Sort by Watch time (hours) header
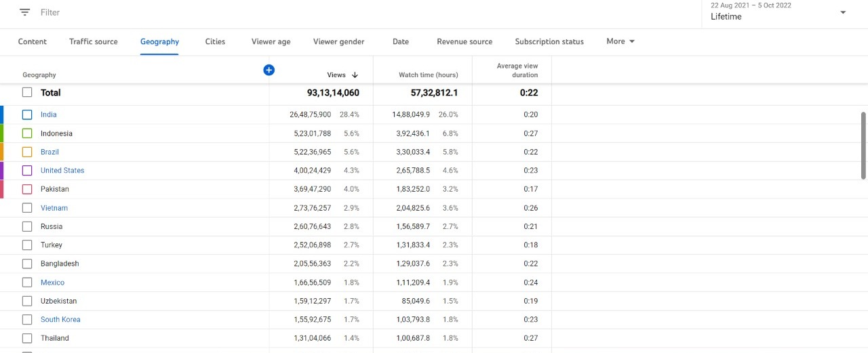Image resolution: width=868 pixels, height=353 pixels. tap(428, 75)
